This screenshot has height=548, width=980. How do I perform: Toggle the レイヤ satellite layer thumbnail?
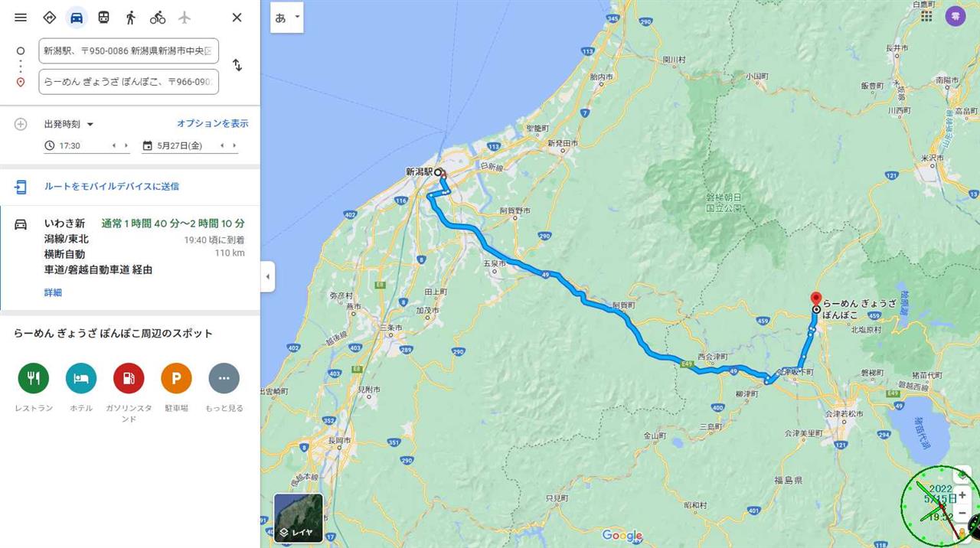[x=299, y=518]
